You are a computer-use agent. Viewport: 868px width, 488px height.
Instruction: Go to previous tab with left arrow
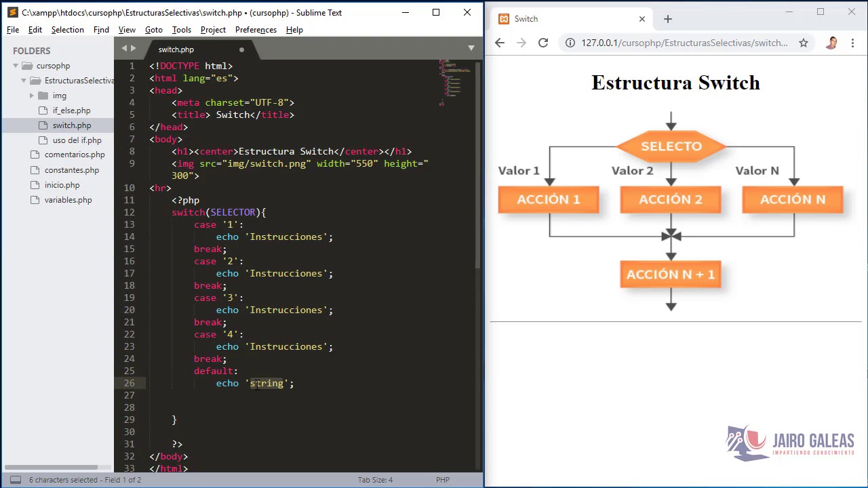124,48
